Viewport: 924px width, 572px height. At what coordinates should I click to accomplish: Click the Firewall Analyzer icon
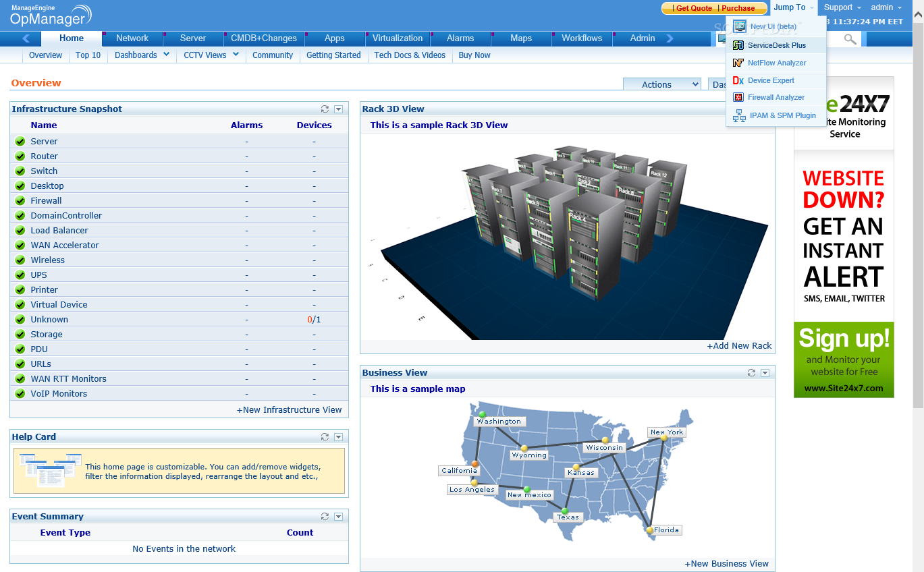click(738, 97)
